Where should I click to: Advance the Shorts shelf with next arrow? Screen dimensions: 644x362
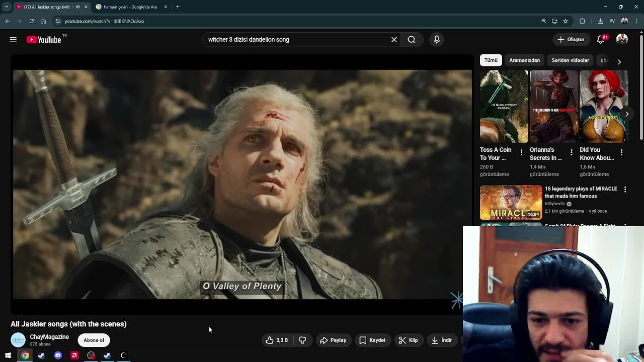(627, 114)
